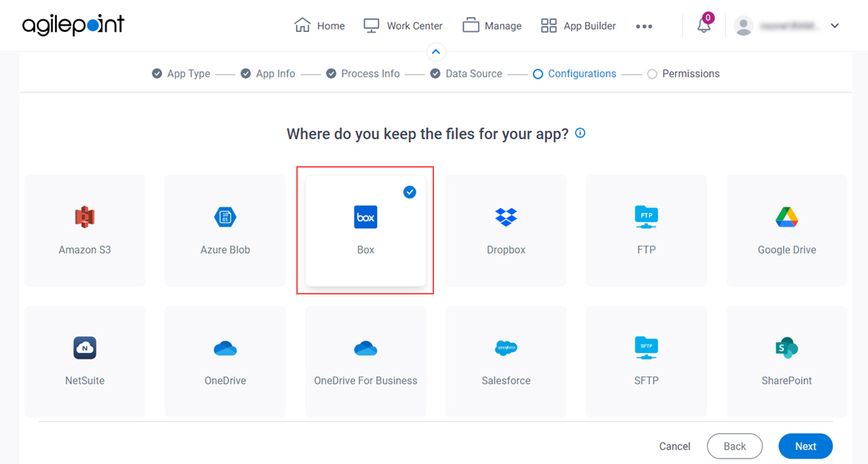
Task: Select the SFTP icon
Action: (646, 348)
